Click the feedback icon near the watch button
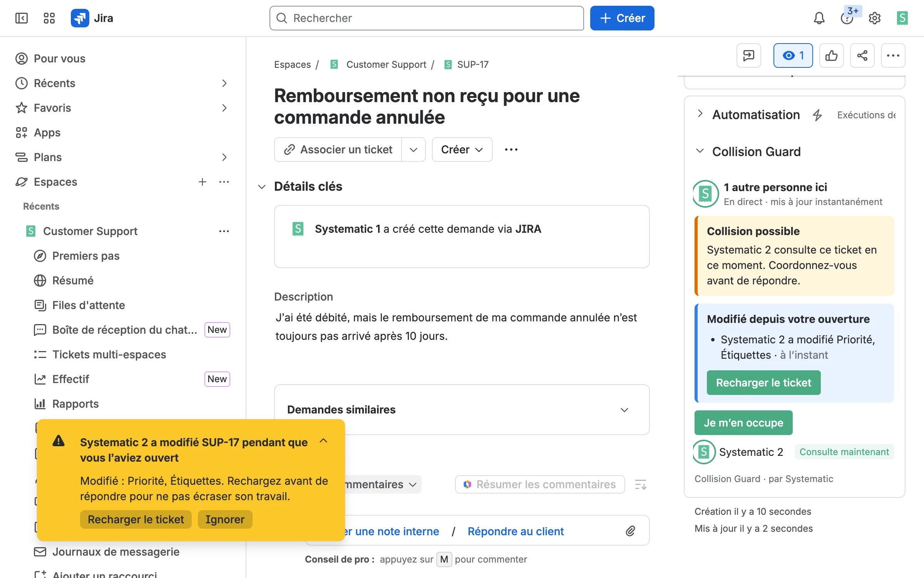 point(748,55)
